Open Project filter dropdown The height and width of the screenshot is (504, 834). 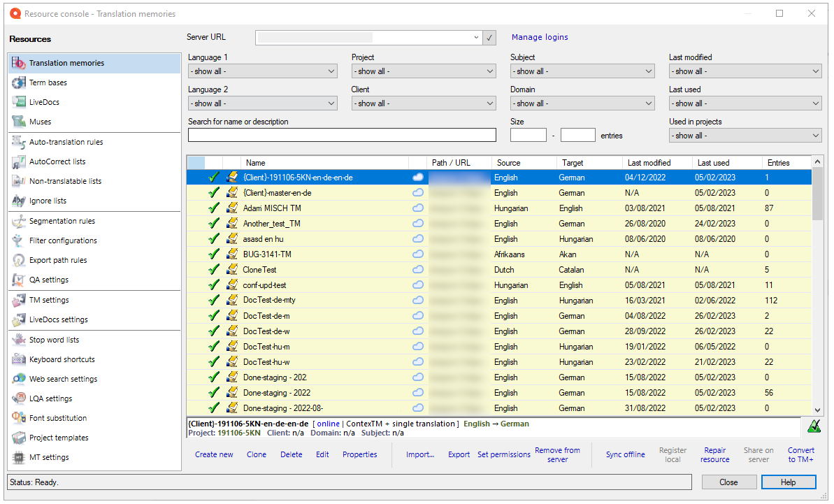coord(424,71)
